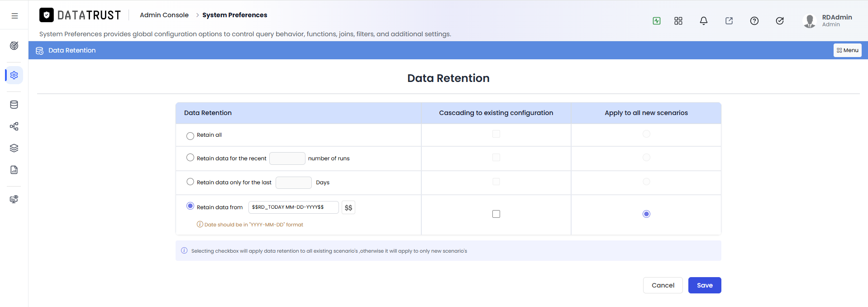Click System Preferences breadcrumb
This screenshot has width=868, height=307.
tap(234, 15)
